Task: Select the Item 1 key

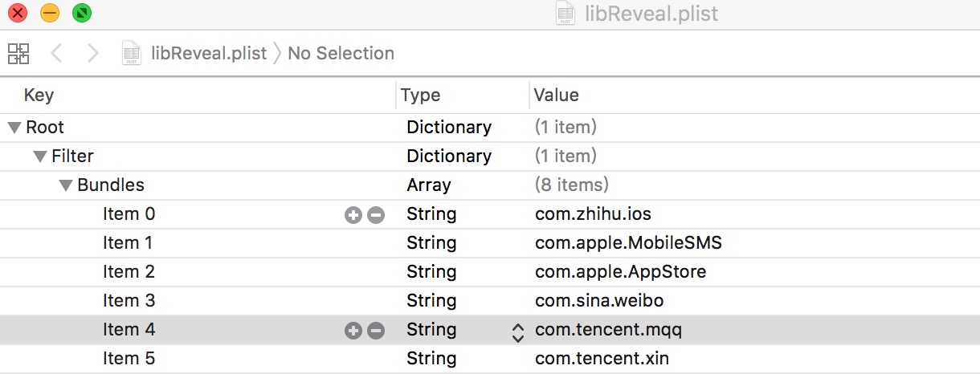Action: pos(128,243)
